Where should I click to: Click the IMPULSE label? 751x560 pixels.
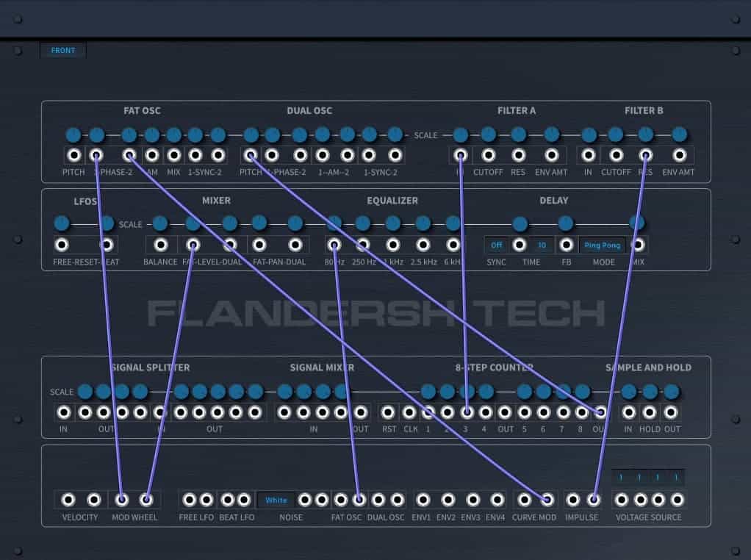(581, 517)
